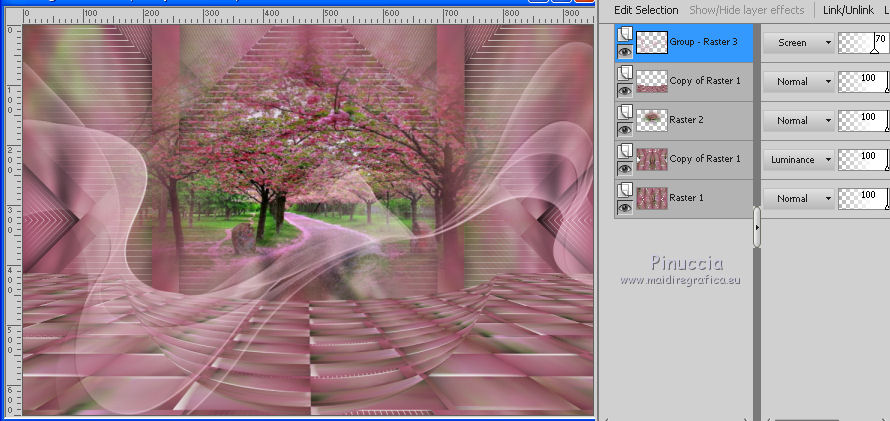Image resolution: width=890 pixels, height=421 pixels.
Task: Click the vertical ruler left of the canvas
Action: [x=12, y=218]
